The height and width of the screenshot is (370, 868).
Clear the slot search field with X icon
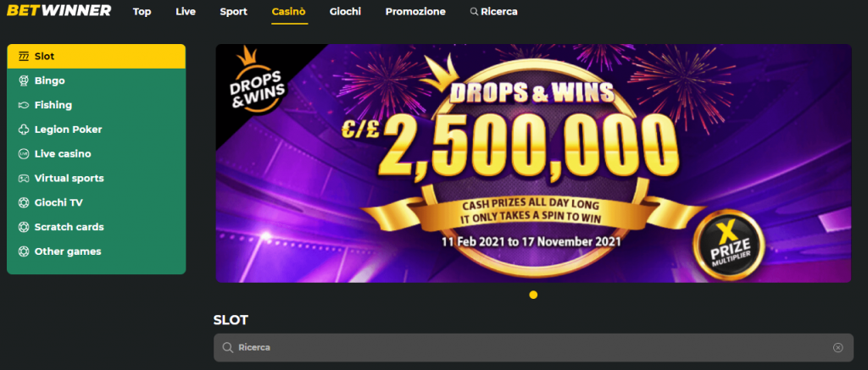pyautogui.click(x=838, y=347)
